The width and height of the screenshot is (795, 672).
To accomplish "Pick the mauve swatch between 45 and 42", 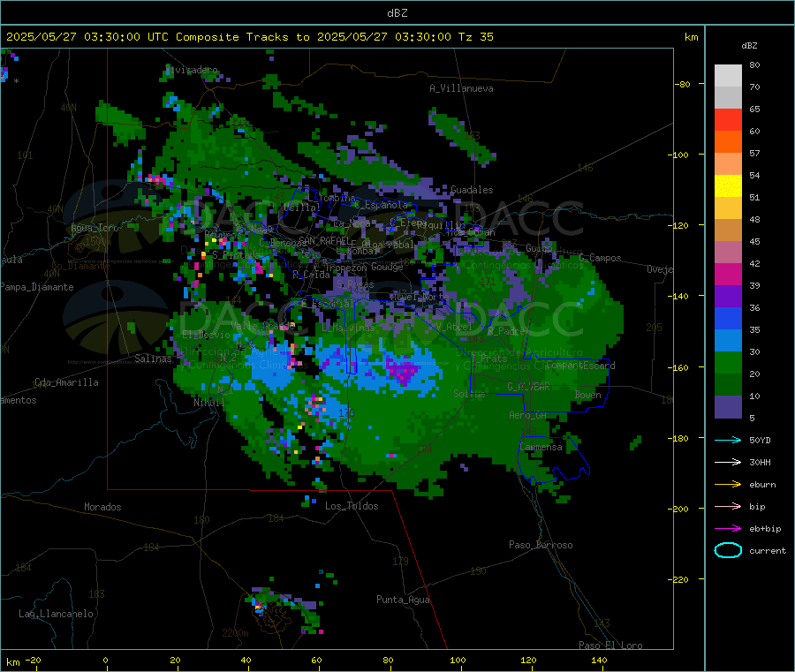I will pos(728,252).
